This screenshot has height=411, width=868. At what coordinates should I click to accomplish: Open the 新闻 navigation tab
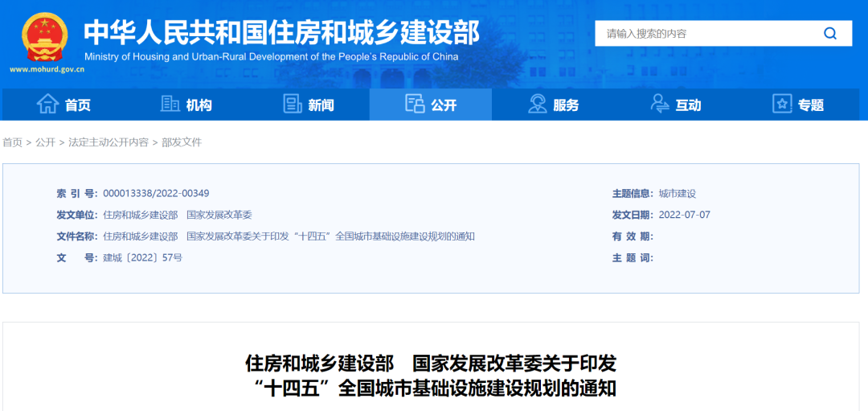point(309,104)
